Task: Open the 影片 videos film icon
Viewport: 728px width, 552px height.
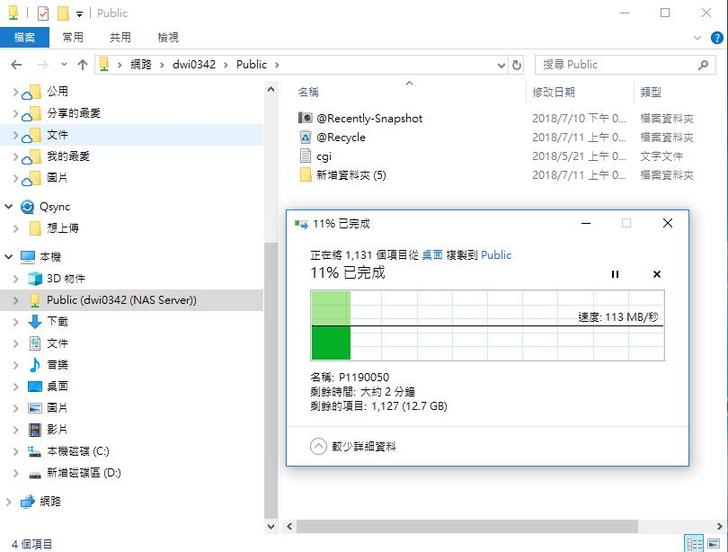Action: [35, 429]
